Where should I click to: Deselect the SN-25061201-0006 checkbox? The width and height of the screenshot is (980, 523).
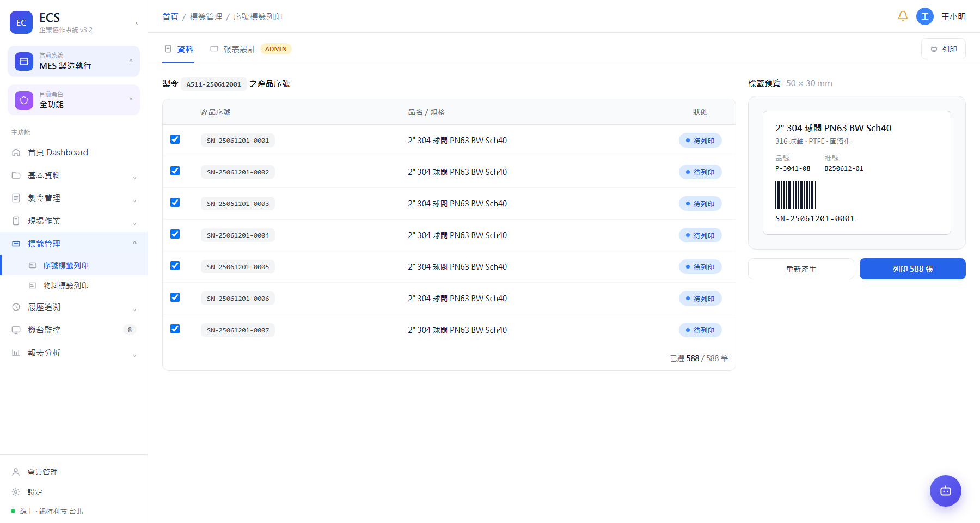[175, 297]
